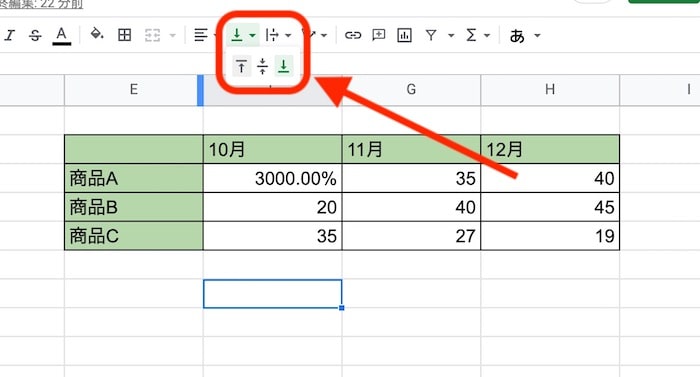
Task: Select the 3000.00% cell
Action: (x=272, y=178)
